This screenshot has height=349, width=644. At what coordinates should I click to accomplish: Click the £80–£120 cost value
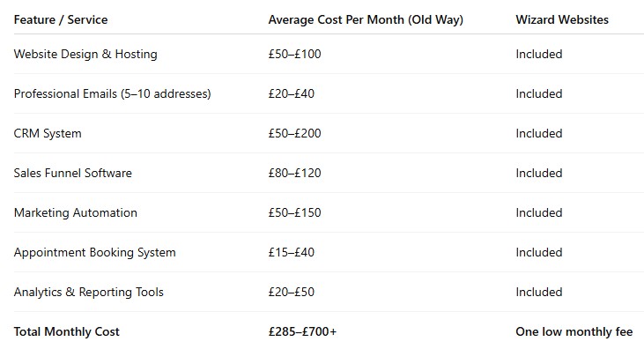(x=294, y=173)
